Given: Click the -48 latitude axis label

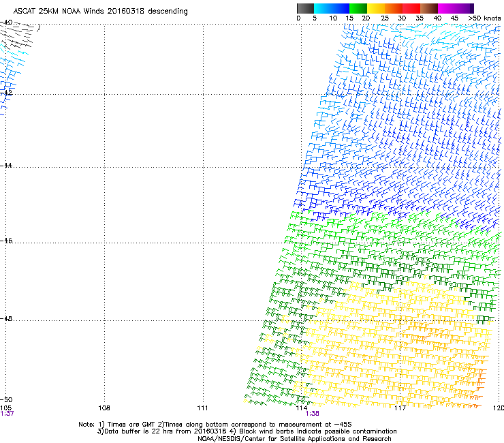Looking at the screenshot, I should coord(6,318).
